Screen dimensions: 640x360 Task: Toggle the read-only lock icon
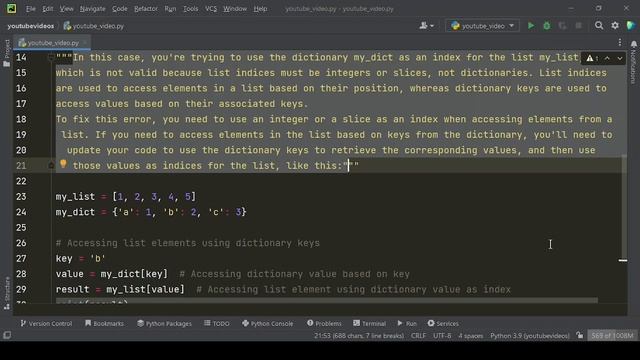pyautogui.click(x=579, y=336)
